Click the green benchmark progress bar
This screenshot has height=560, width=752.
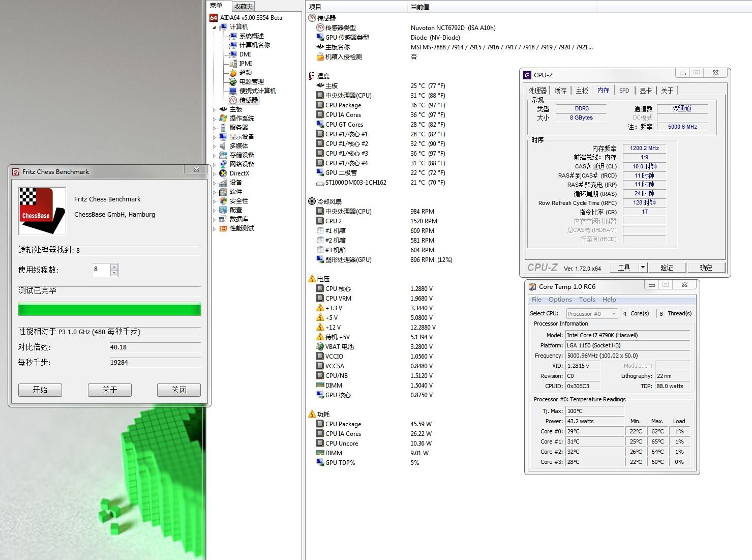point(109,309)
